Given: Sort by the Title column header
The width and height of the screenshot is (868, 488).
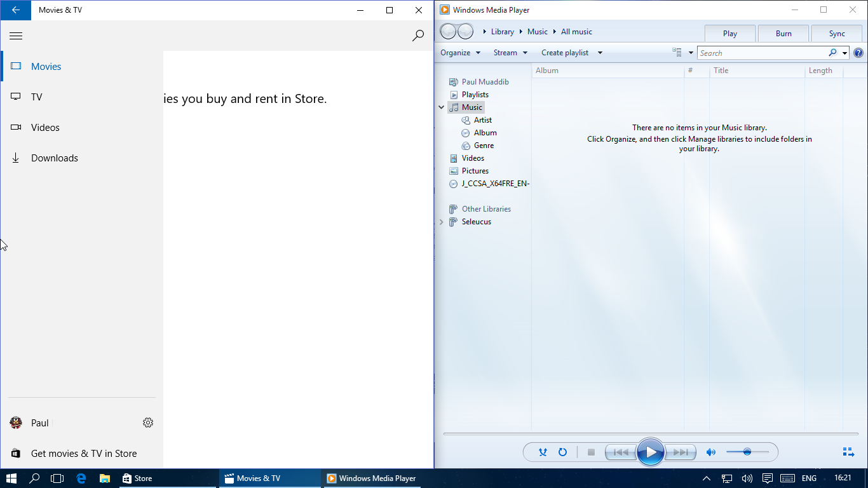Looking at the screenshot, I should click(x=757, y=71).
